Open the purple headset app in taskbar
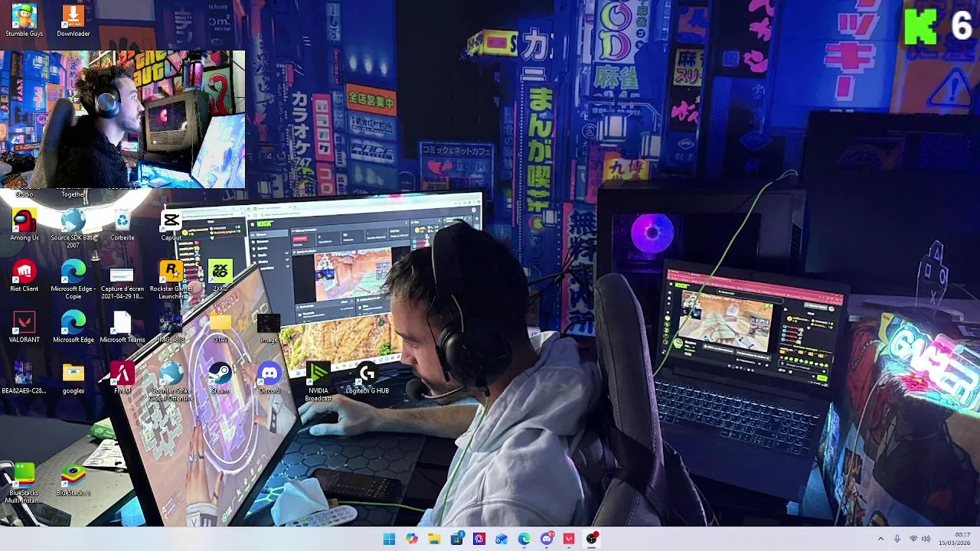980x551 pixels. 479,539
